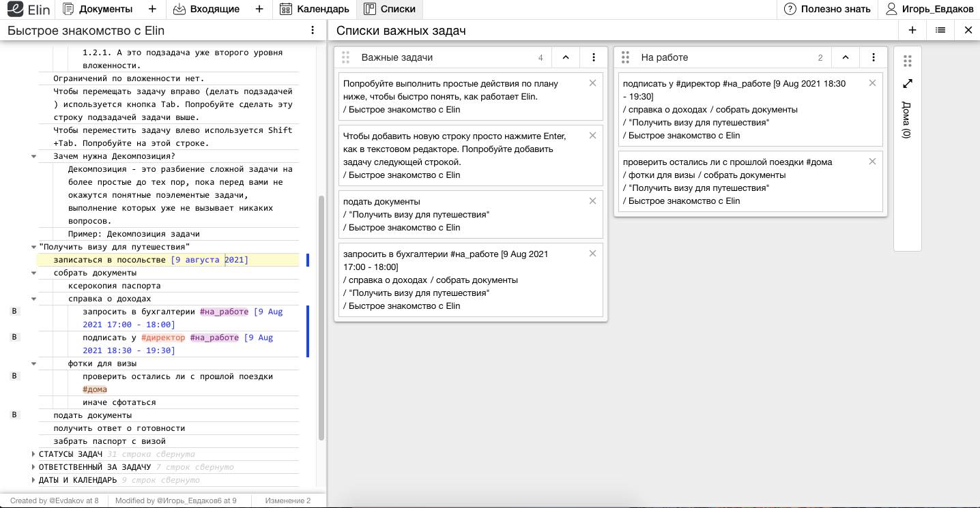This screenshot has height=508, width=980.
Task: Open the Полезно знать help section
Action: coord(827,9)
